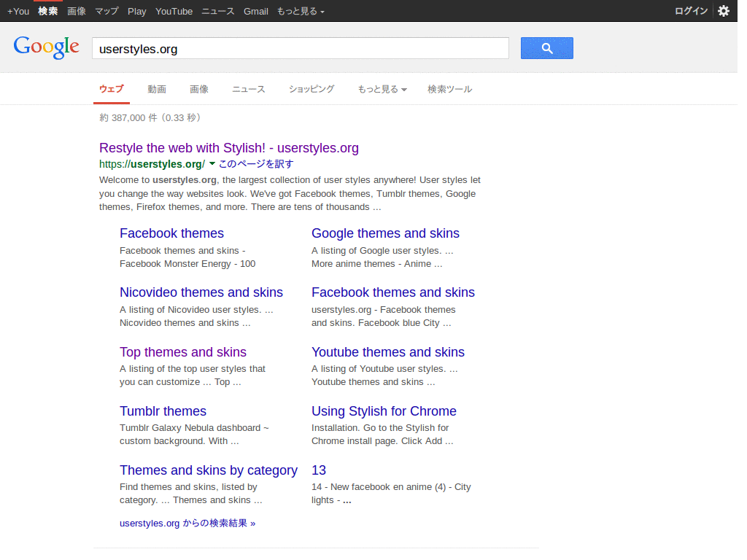Click userstyles.org からの検索結果 link

point(187,524)
